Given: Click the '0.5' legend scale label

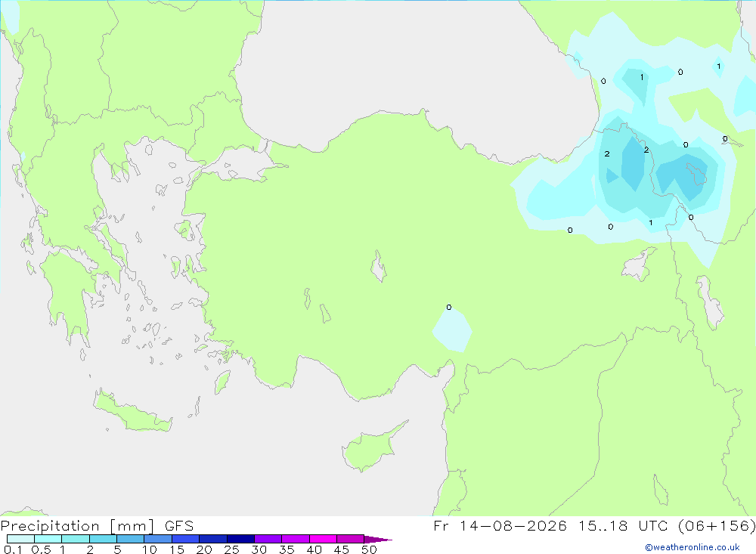Looking at the screenshot, I should click(41, 549).
